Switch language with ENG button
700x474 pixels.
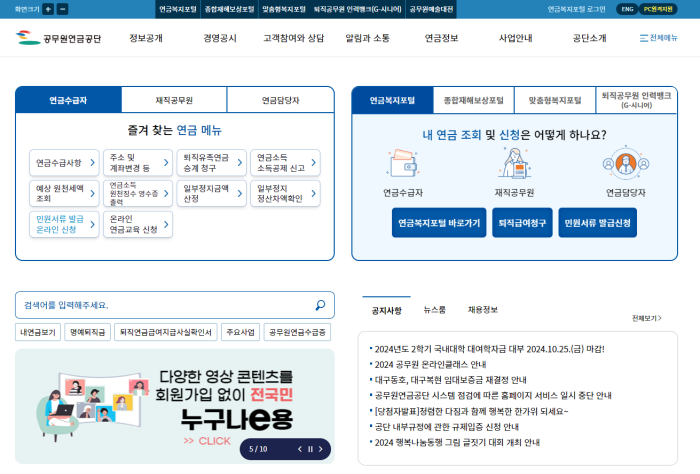[x=627, y=9]
